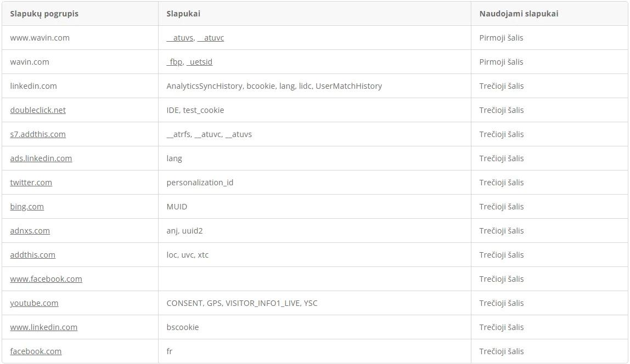The height and width of the screenshot is (364, 630).
Task: Click the Slapukai column header
Action: pyautogui.click(x=183, y=14)
